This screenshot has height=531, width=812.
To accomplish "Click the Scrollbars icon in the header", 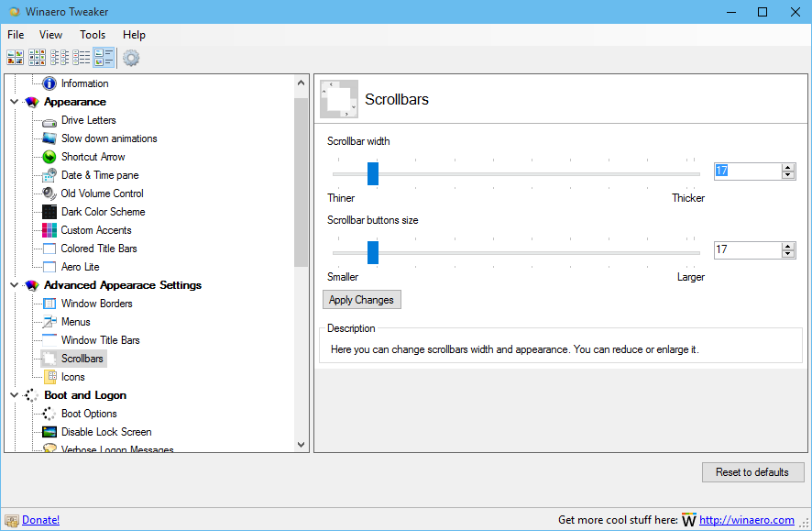I will [338, 98].
